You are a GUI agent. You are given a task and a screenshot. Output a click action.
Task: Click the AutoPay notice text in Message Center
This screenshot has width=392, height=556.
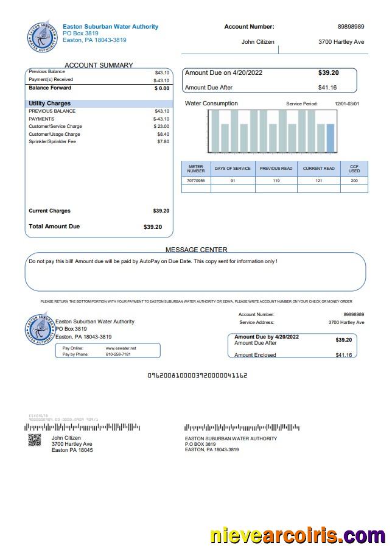(x=153, y=261)
